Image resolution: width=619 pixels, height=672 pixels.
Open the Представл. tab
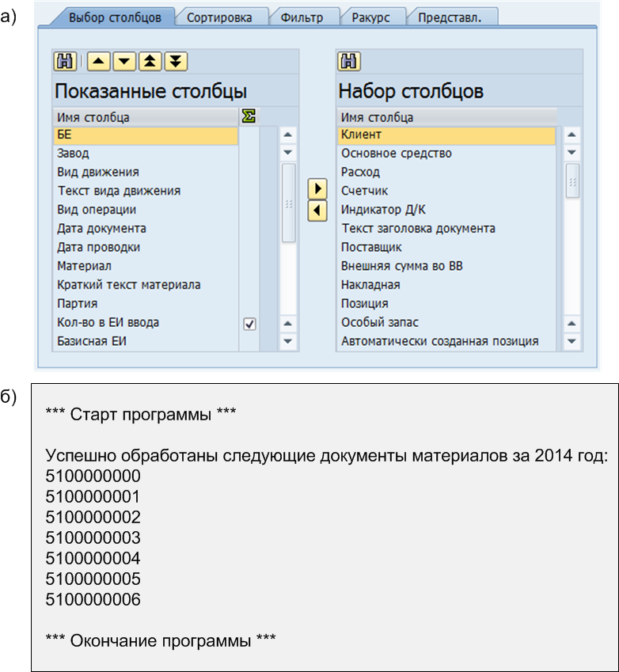tap(450, 17)
